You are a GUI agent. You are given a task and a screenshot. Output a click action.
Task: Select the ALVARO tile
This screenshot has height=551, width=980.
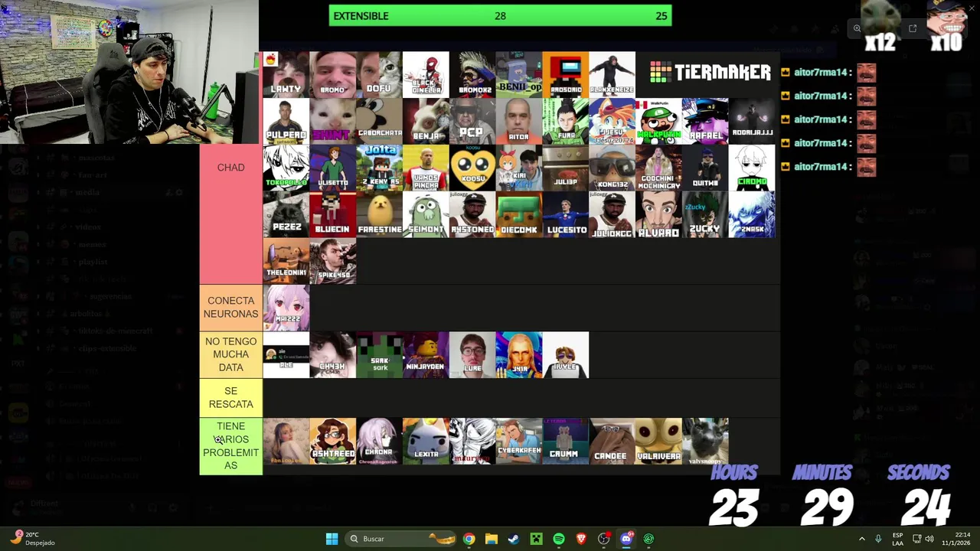658,214
